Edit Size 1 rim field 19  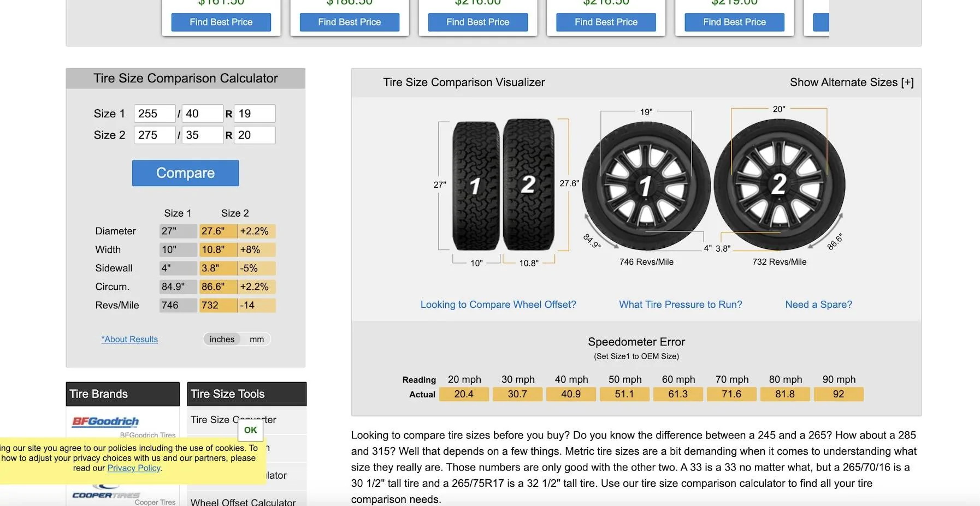[x=255, y=114]
